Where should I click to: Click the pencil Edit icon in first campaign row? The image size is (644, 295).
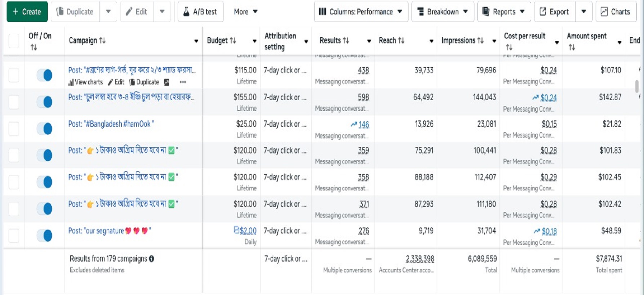pos(111,82)
